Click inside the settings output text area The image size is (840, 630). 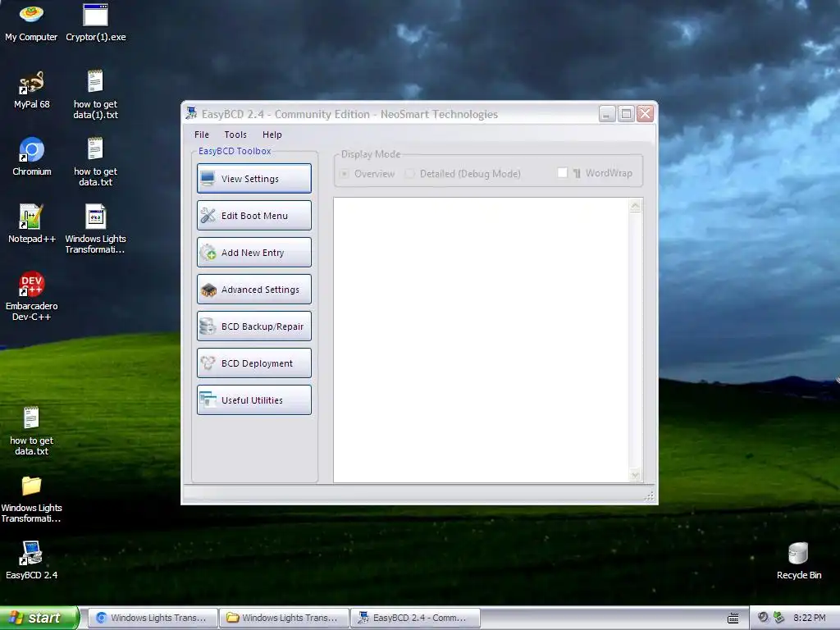481,340
